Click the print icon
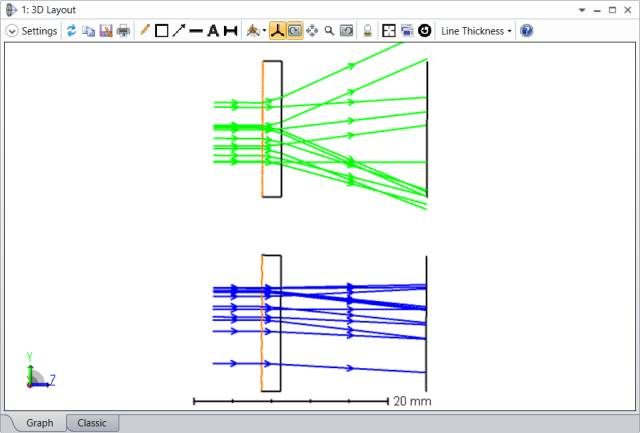The image size is (640, 433). coord(122,31)
